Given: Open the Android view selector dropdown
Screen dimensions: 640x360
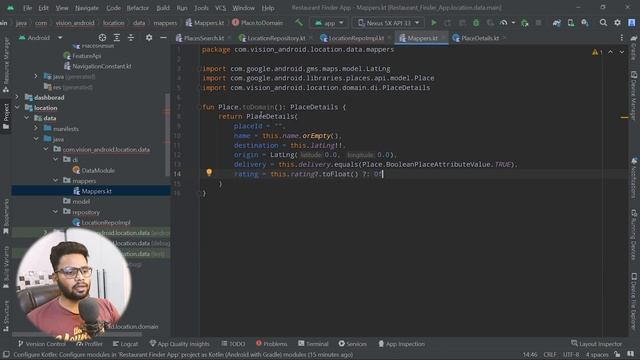Looking at the screenshot, I should pyautogui.click(x=40, y=38).
